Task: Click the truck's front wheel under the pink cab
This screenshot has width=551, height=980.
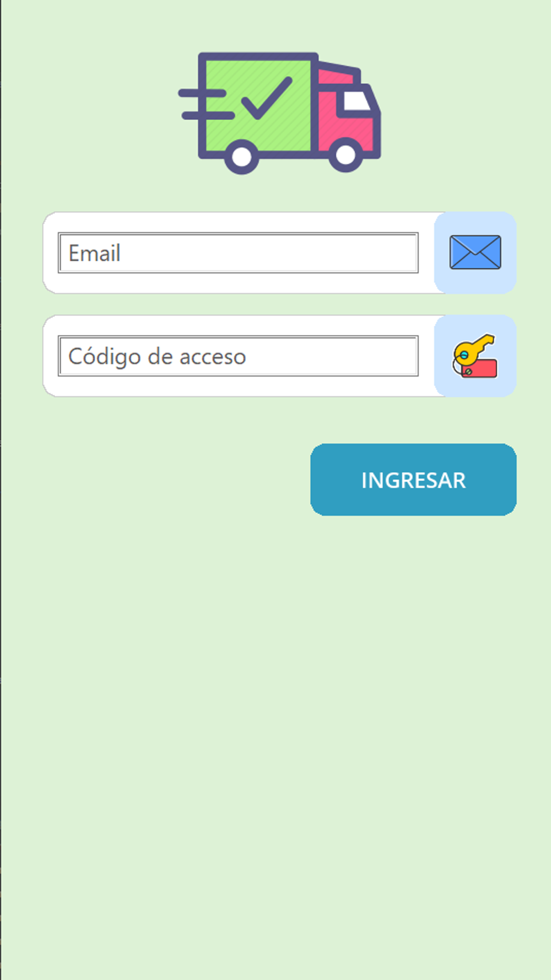Action: (x=345, y=155)
